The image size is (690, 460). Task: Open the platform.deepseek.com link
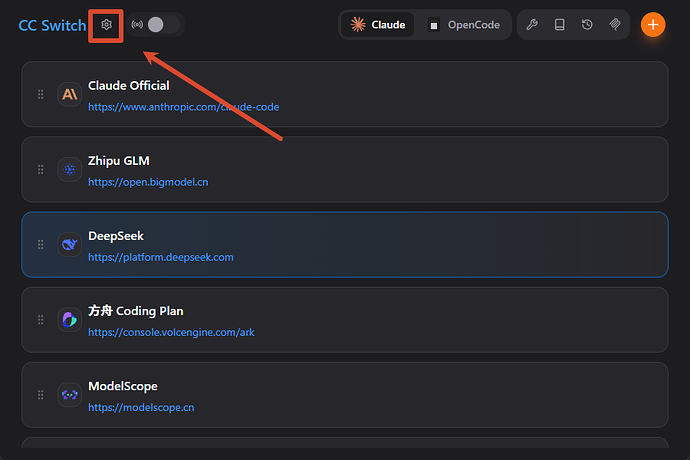(161, 257)
